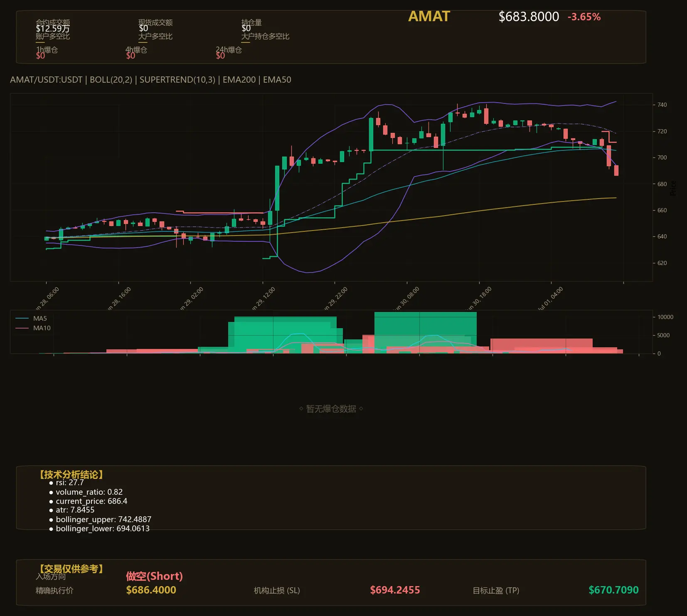Image resolution: width=687 pixels, height=616 pixels.
Task: Click the 机构止损 (SL) label
Action: pos(277,591)
